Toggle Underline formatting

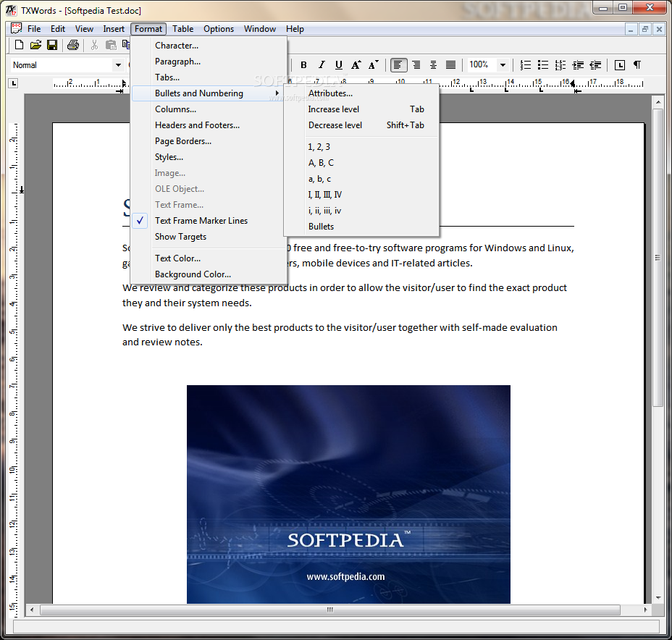(339, 65)
